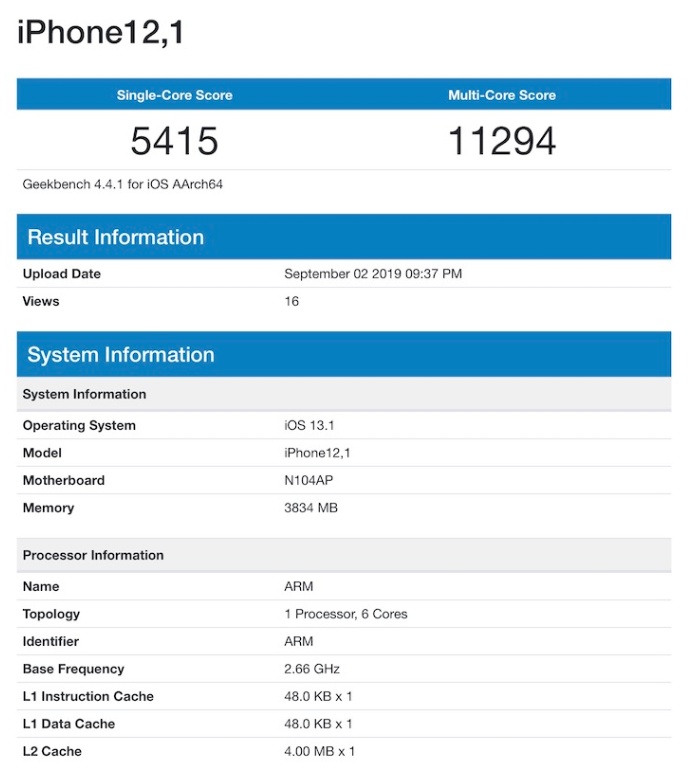697x784 pixels.
Task: Select the Motherboard label
Action: click(x=64, y=480)
